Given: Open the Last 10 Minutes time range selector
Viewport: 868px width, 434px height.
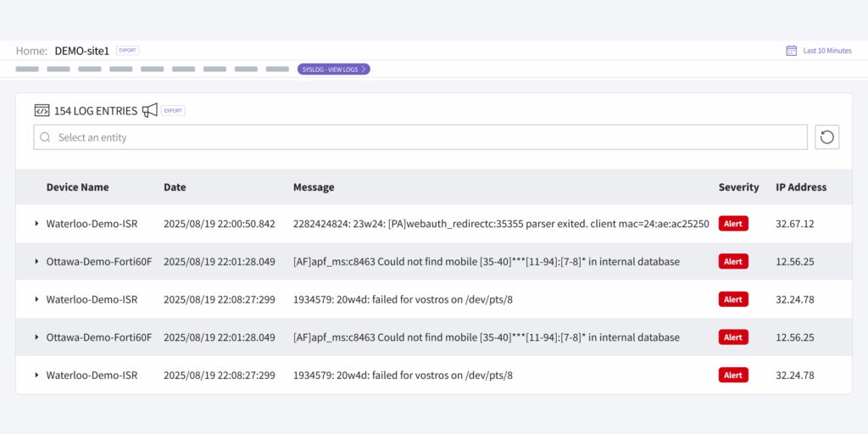Looking at the screenshot, I should [826, 51].
